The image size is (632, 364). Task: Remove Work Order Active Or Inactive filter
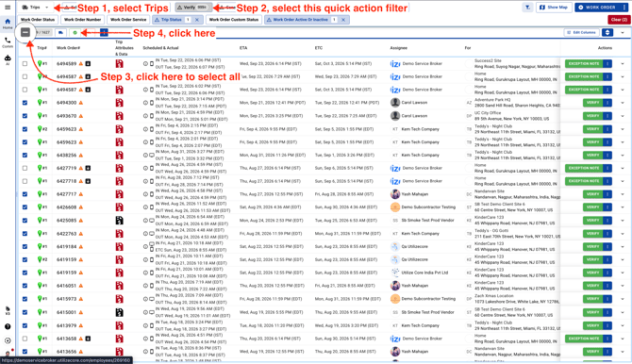point(343,20)
